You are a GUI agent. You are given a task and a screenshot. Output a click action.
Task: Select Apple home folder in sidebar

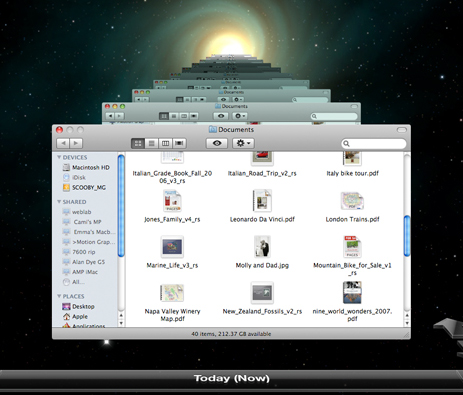pos(75,316)
